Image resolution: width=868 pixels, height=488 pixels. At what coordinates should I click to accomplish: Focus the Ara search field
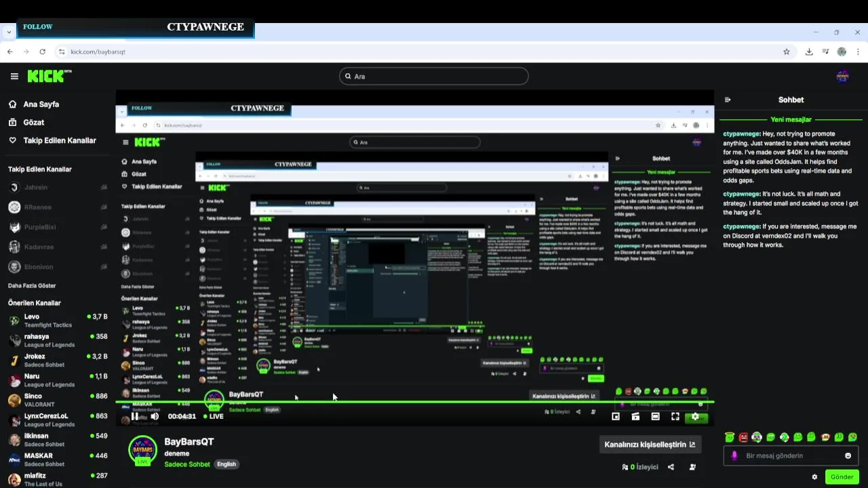(434, 76)
